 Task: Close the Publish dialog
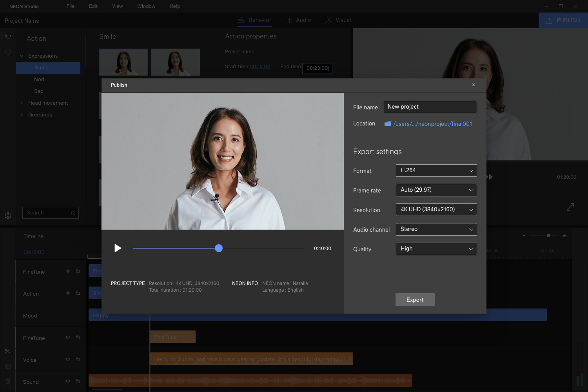pyautogui.click(x=474, y=85)
